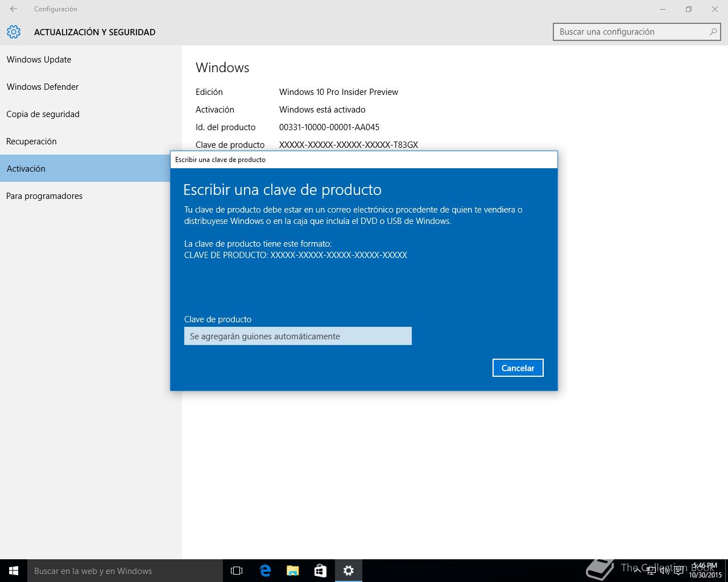Open Task View from the taskbar
The width and height of the screenshot is (728, 582).
237,571
